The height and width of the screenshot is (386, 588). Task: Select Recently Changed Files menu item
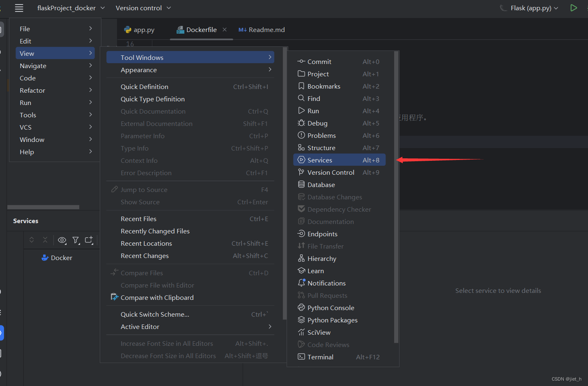pyautogui.click(x=190, y=231)
